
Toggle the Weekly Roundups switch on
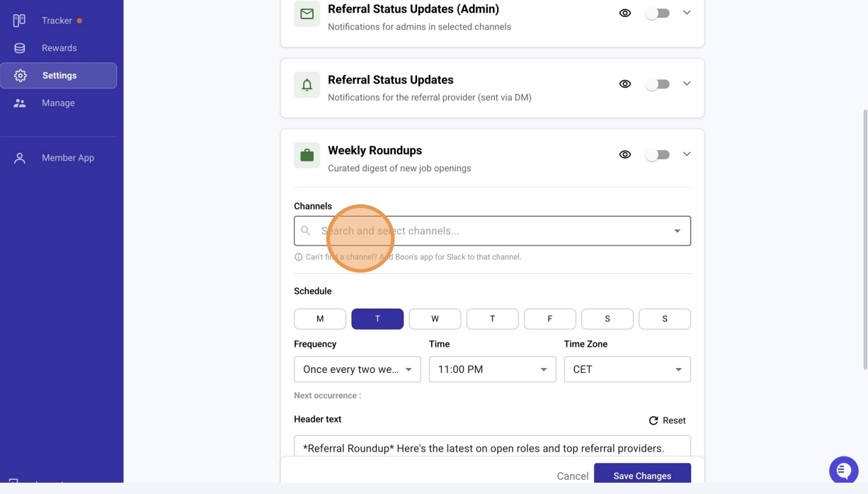658,154
